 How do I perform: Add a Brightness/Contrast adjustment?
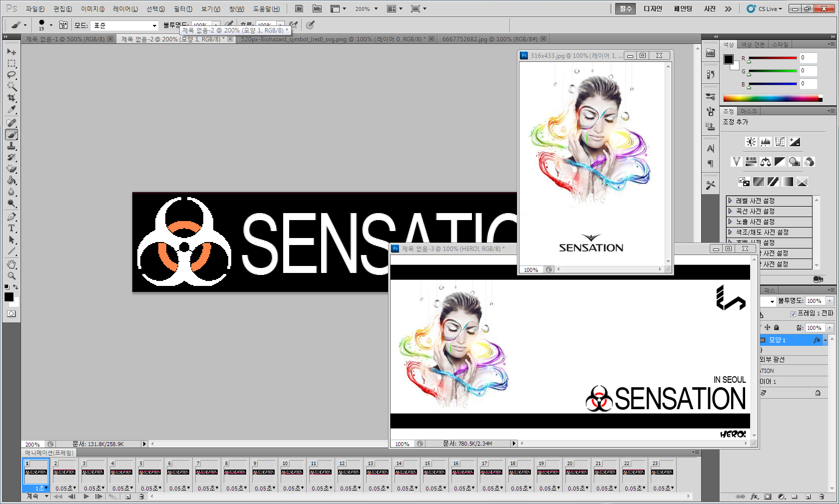[x=751, y=142]
